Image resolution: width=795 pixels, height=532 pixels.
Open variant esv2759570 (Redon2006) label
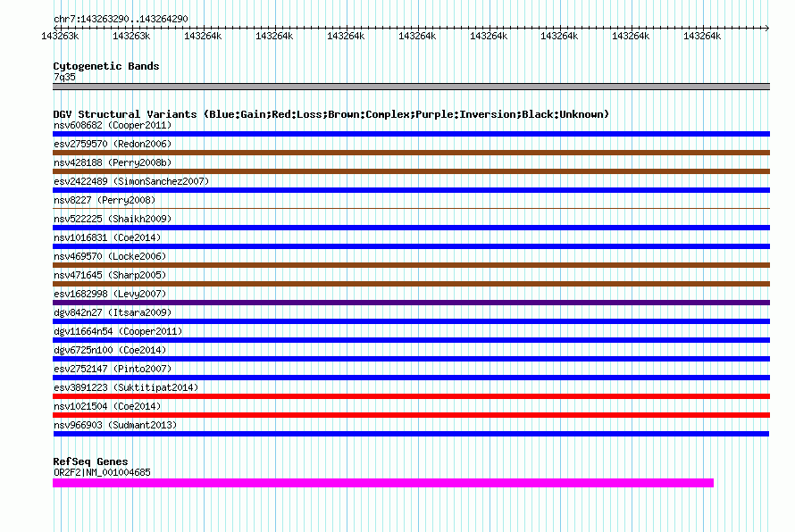tap(113, 144)
